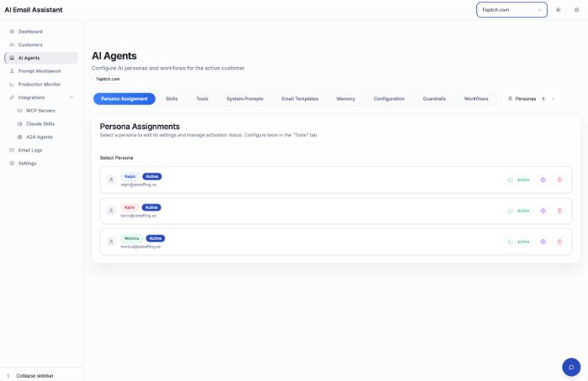Viewport: 588px width, 381px height.
Task: Click Karin's user avatar icon
Action: pos(111,211)
